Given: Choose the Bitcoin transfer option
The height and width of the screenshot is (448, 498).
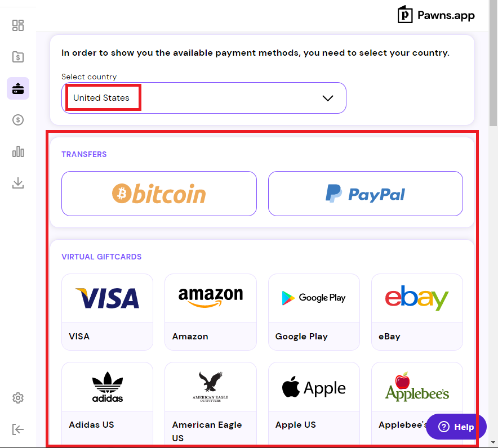Looking at the screenshot, I should pos(159,194).
